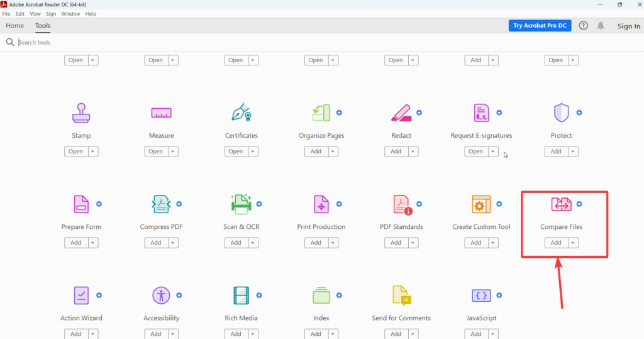Expand the Compare Files Add dropdown arrow

click(573, 242)
